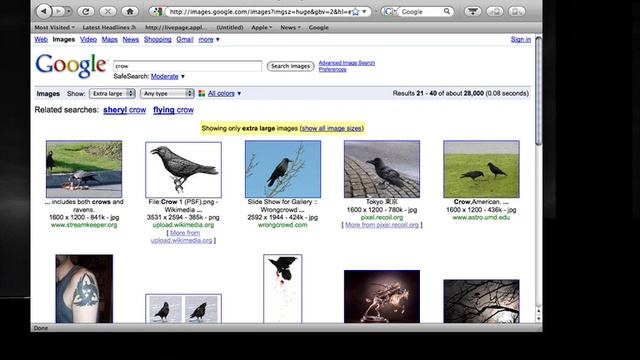Image resolution: width=640 pixels, height=360 pixels.
Task: Open the downloads toolbar button
Action: (x=473, y=11)
